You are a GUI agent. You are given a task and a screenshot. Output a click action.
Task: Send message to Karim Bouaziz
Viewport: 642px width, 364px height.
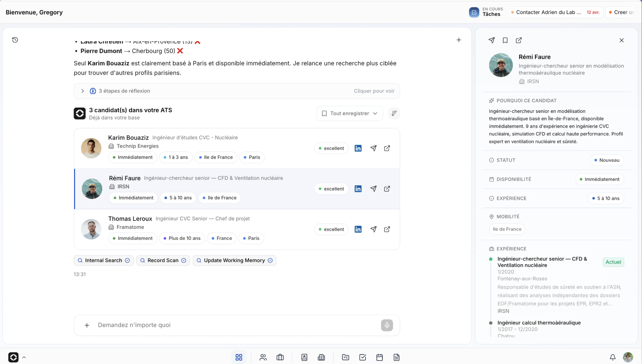373,148
